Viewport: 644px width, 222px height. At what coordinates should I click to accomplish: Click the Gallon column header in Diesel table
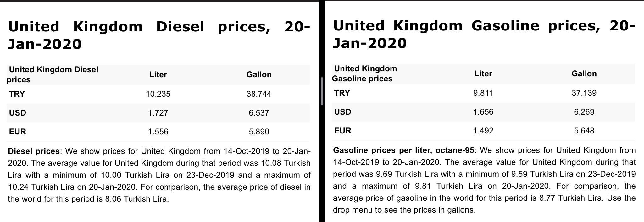pos(259,74)
